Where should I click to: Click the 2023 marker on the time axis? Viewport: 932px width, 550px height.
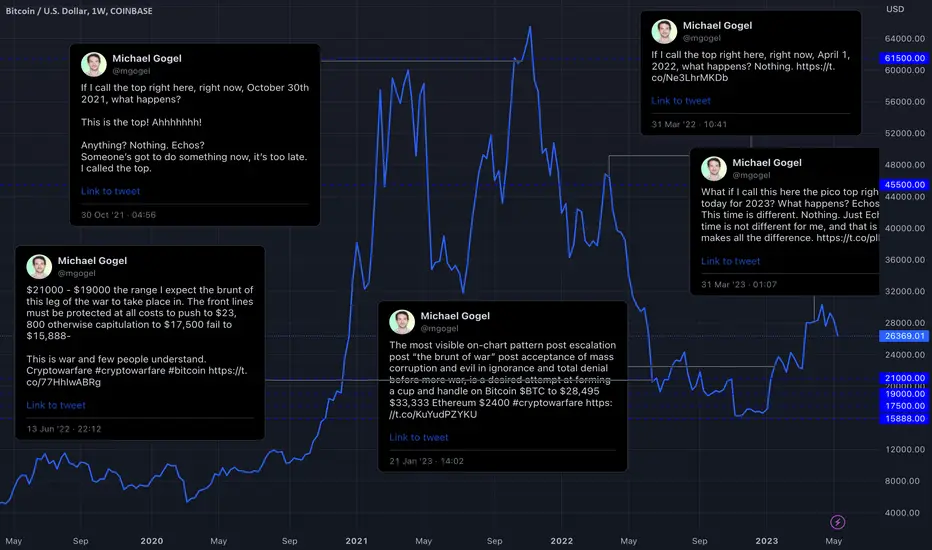767,541
